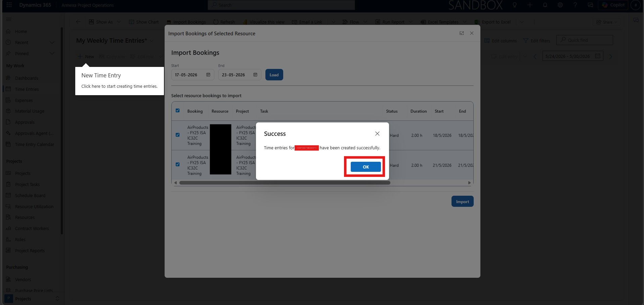The width and height of the screenshot is (644, 305).
Task: Click Email a Link
Action: coord(307,22)
